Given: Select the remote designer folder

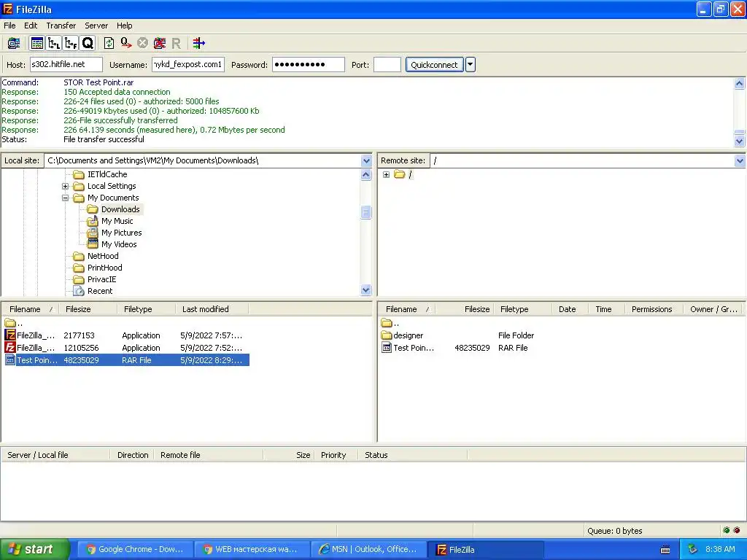Looking at the screenshot, I should [409, 335].
